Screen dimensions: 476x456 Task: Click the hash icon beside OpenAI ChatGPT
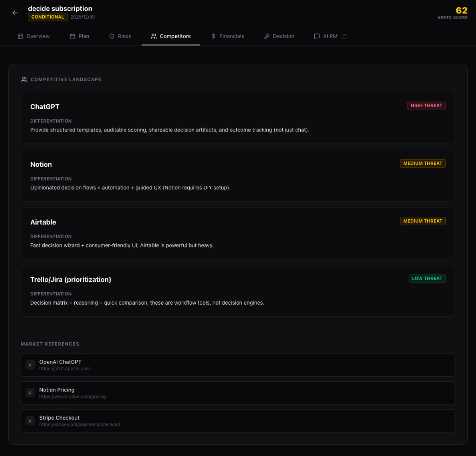(30, 365)
